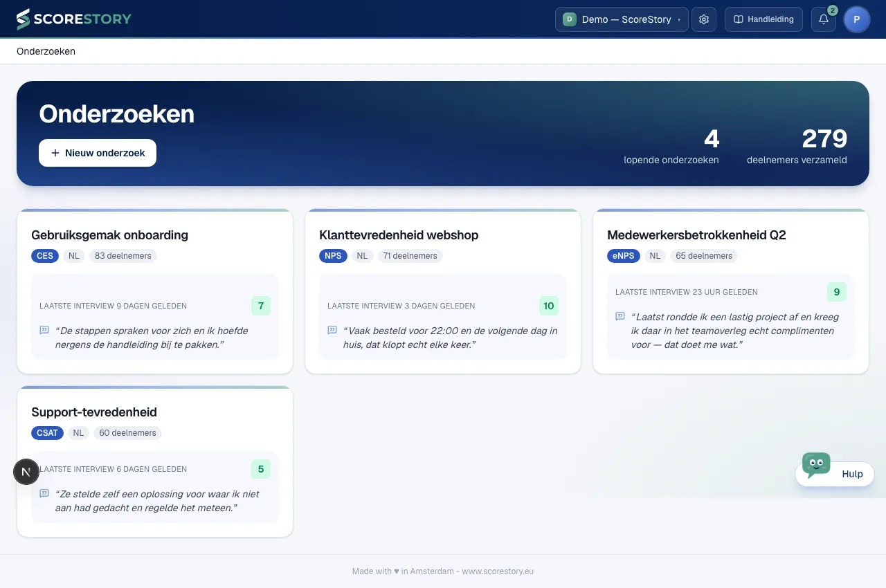Click quote icon in Klanttevredenheid webshop card
The image size is (886, 588).
click(x=332, y=331)
